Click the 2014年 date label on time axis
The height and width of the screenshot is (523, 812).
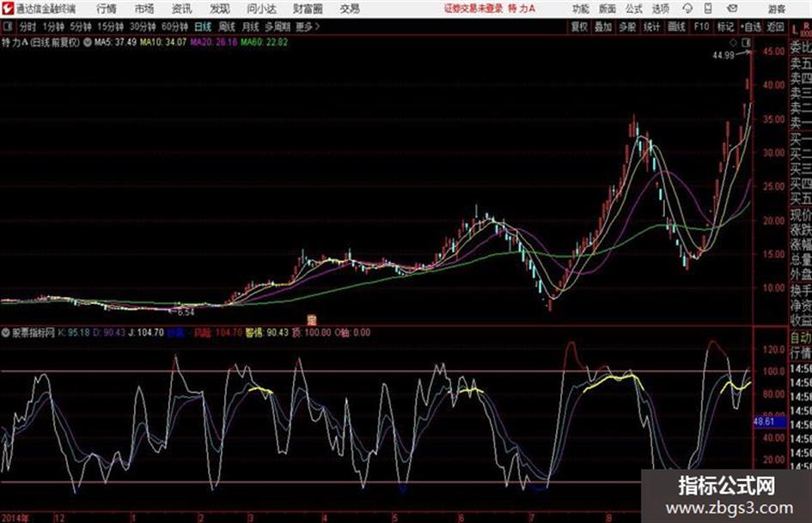15,518
